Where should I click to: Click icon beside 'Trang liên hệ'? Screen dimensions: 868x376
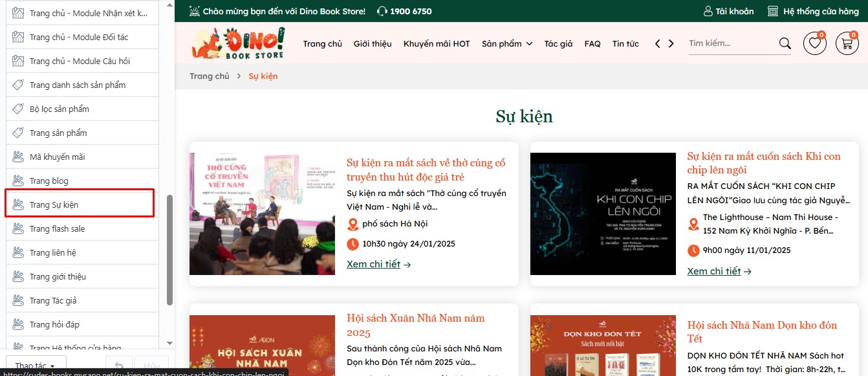click(x=18, y=252)
